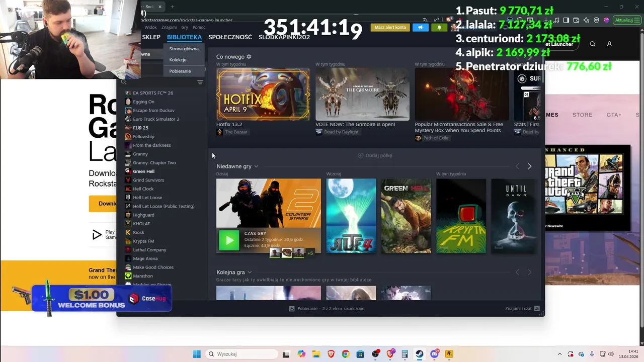Select Krypta FM cover in recent games

(x=461, y=216)
